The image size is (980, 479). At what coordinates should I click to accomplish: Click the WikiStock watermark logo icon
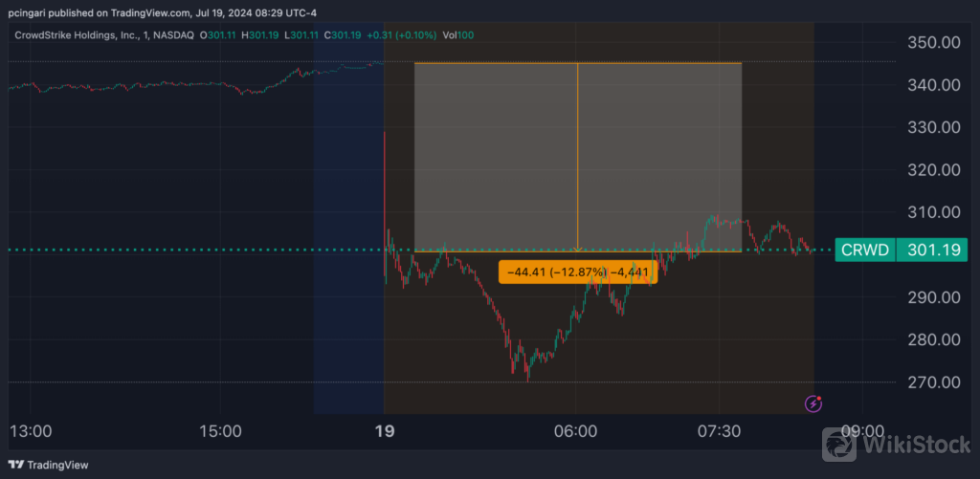tap(842, 445)
